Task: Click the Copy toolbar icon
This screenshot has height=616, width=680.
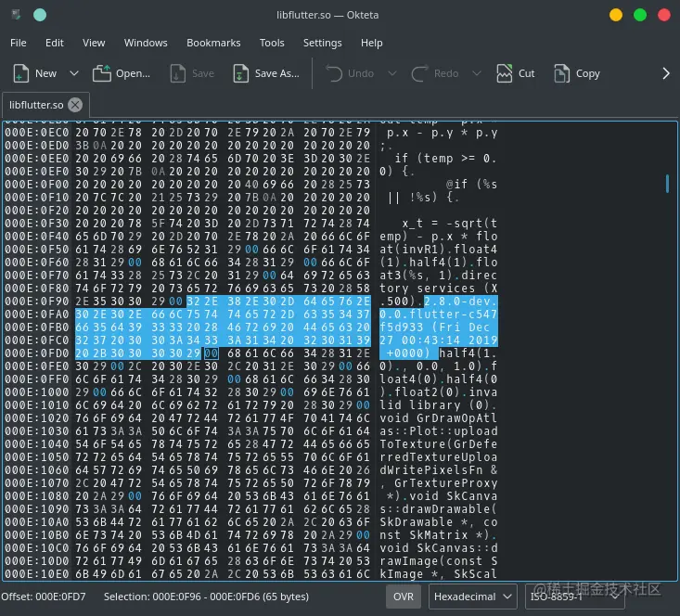Action: point(562,73)
